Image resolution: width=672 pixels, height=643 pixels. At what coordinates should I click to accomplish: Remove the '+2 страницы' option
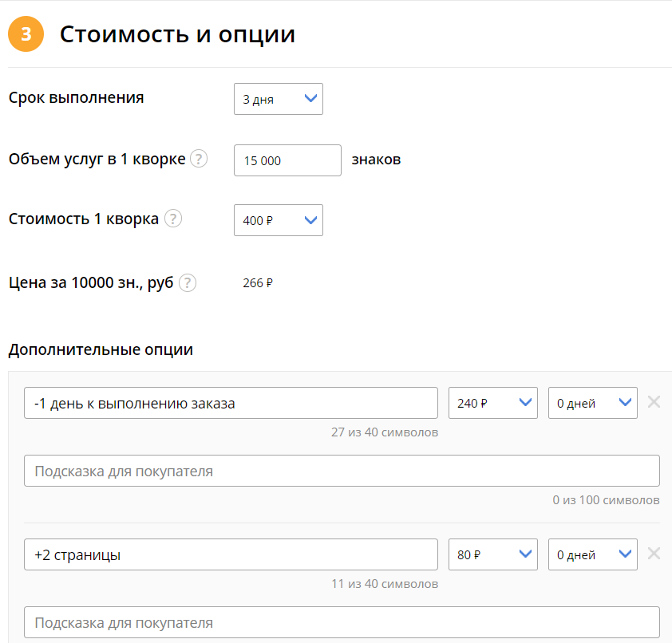point(654,554)
